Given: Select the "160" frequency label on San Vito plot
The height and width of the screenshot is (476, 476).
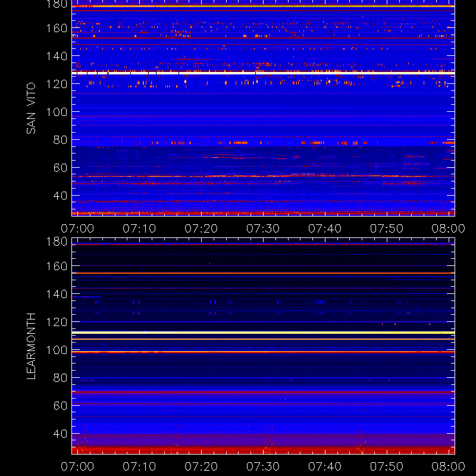Looking at the screenshot, I should coord(57,28).
